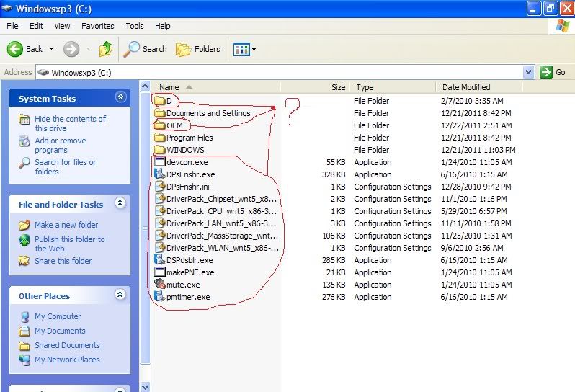
Task: Select the OEM folder icon
Action: (x=160, y=125)
